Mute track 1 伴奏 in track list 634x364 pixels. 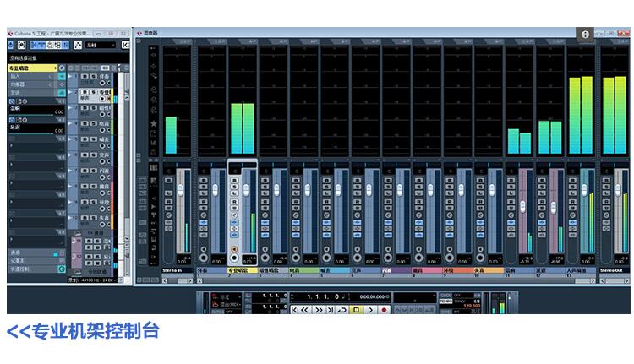[x=84, y=76]
